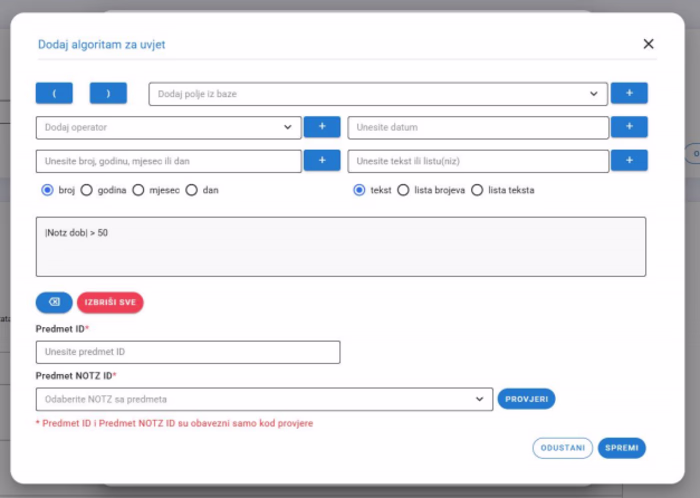Screen dimensions: 700x498
Task: Insert an opening parenthesis
Action: pos(54,93)
